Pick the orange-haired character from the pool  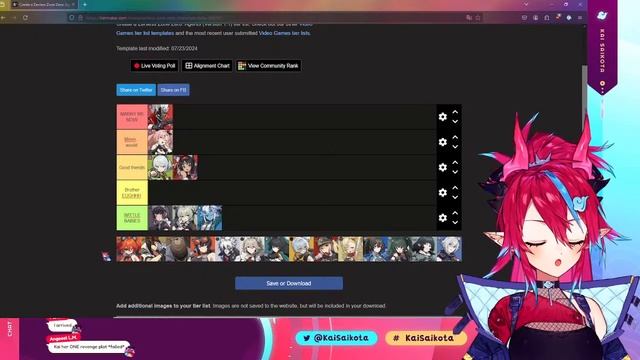click(x=129, y=249)
